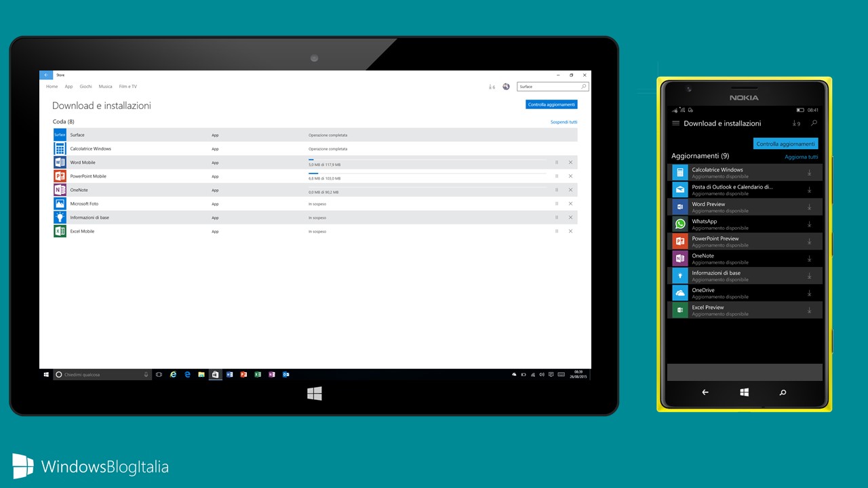Open the Musica tab
The image size is (868, 488).
pyautogui.click(x=105, y=87)
